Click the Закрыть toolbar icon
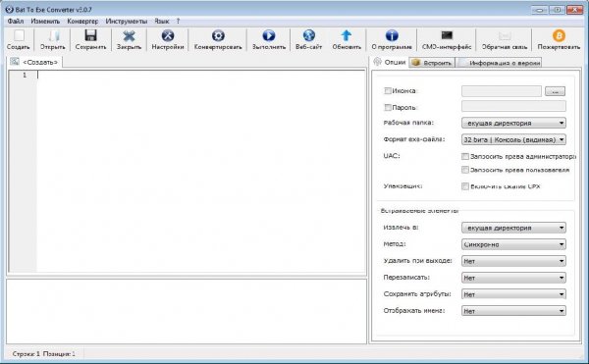Image resolution: width=589 pixels, height=364 pixels. click(x=129, y=35)
